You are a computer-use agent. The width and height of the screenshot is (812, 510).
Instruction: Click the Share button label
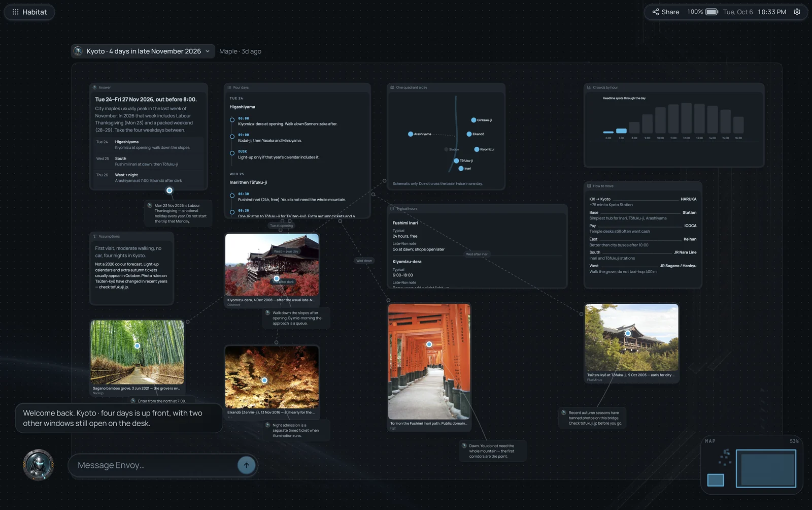(670, 12)
